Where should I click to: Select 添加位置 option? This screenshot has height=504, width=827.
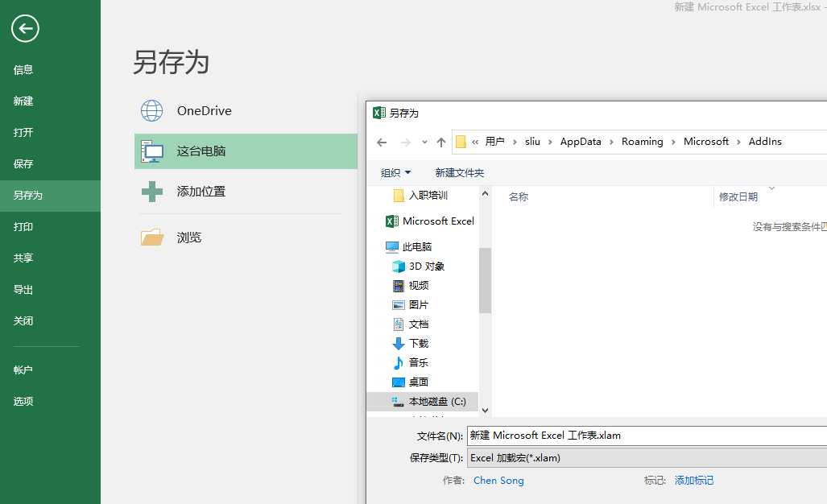click(246, 192)
